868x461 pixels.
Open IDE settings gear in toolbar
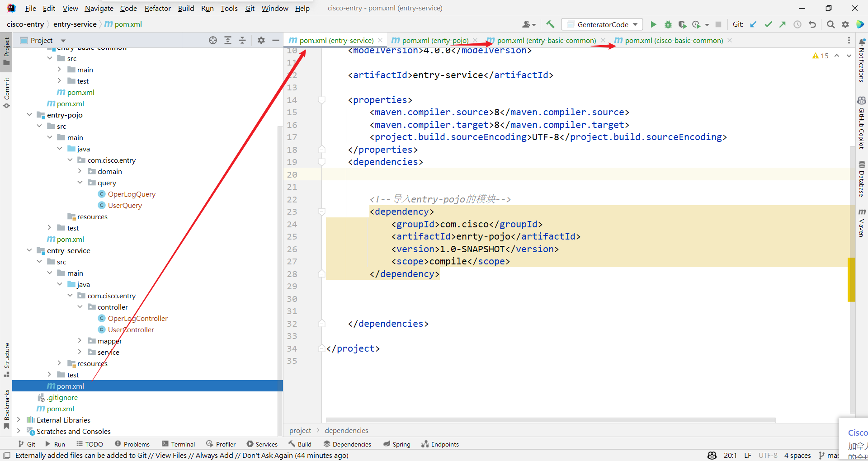pos(845,24)
